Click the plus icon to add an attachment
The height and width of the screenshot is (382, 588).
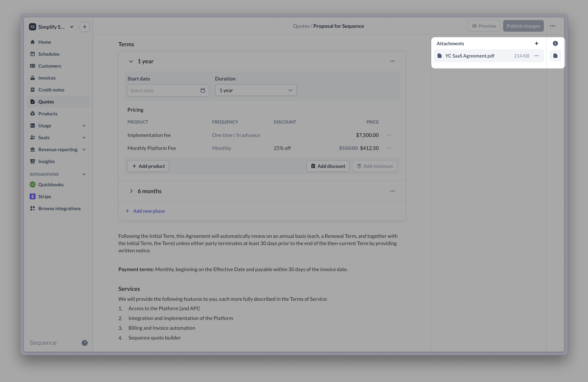(536, 43)
